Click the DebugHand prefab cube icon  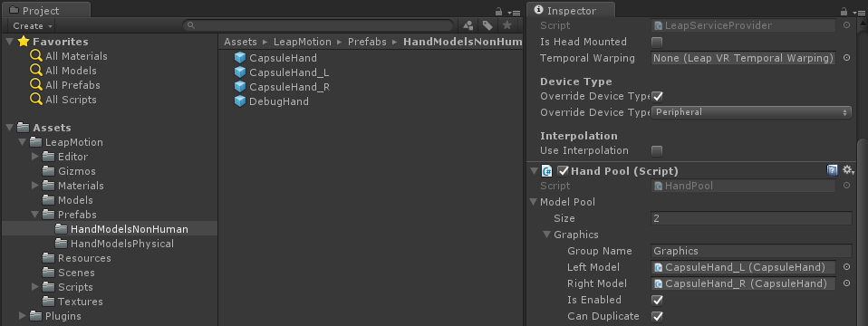click(x=240, y=101)
